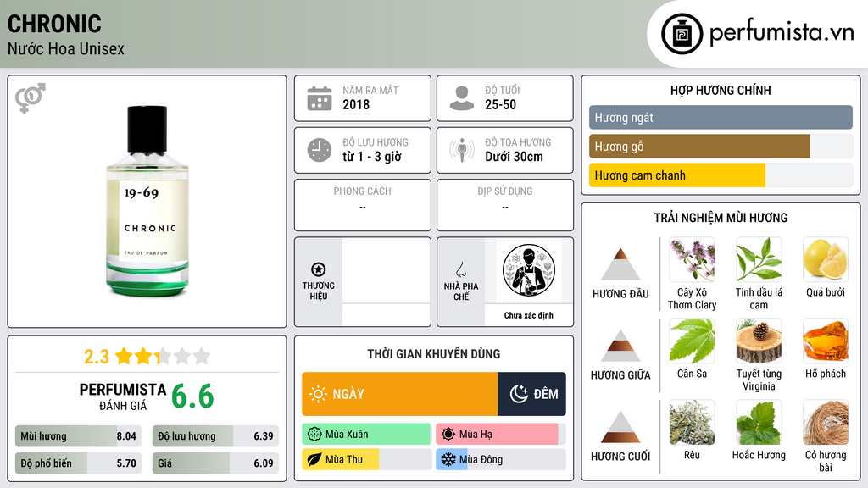Select the Tuyết tùng Virginia note image

click(759, 341)
